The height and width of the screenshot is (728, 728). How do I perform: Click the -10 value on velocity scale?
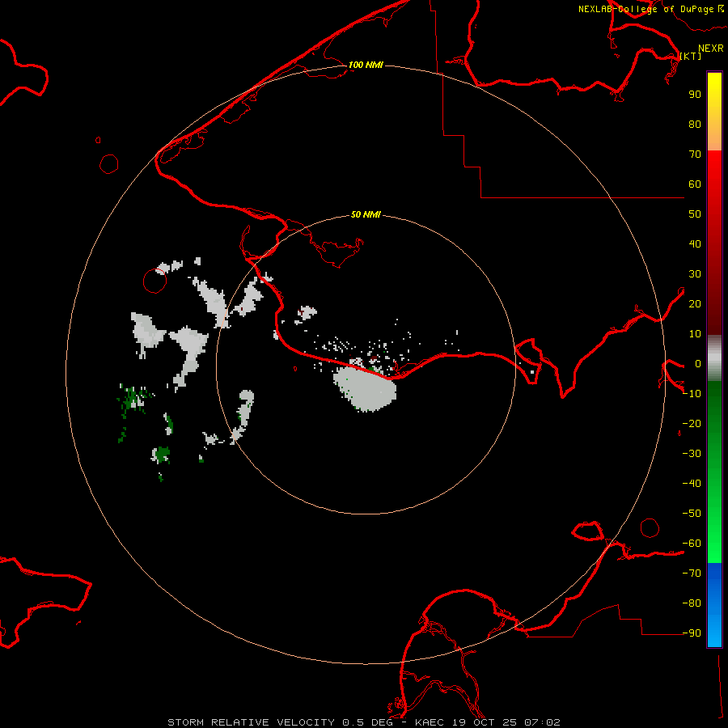pyautogui.click(x=692, y=394)
